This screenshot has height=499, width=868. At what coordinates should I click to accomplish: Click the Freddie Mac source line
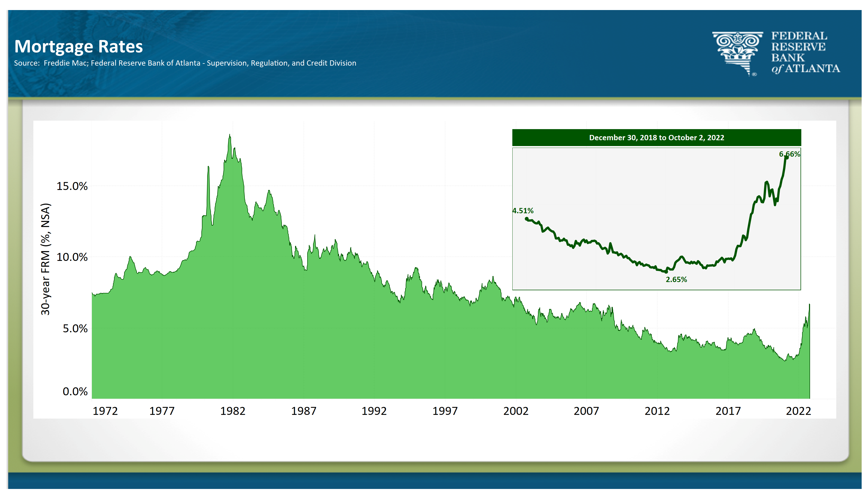coord(185,63)
